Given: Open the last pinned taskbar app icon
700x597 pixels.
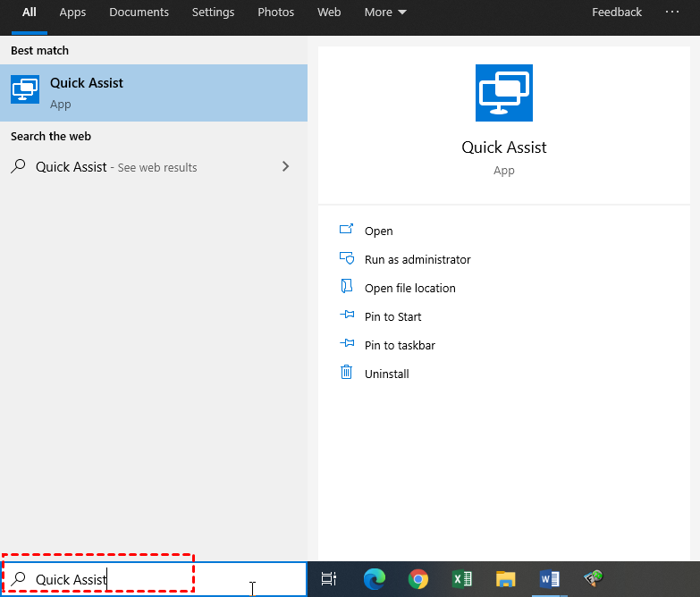Looking at the screenshot, I should (594, 579).
